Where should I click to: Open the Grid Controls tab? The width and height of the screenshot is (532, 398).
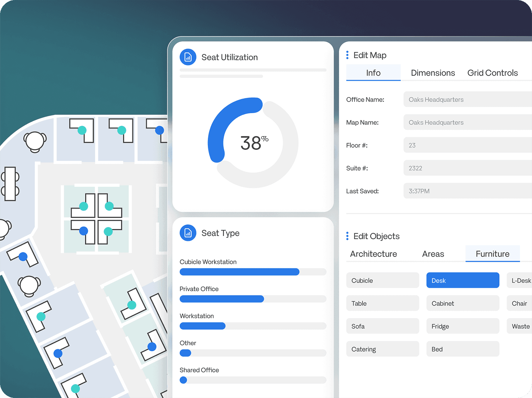click(492, 73)
